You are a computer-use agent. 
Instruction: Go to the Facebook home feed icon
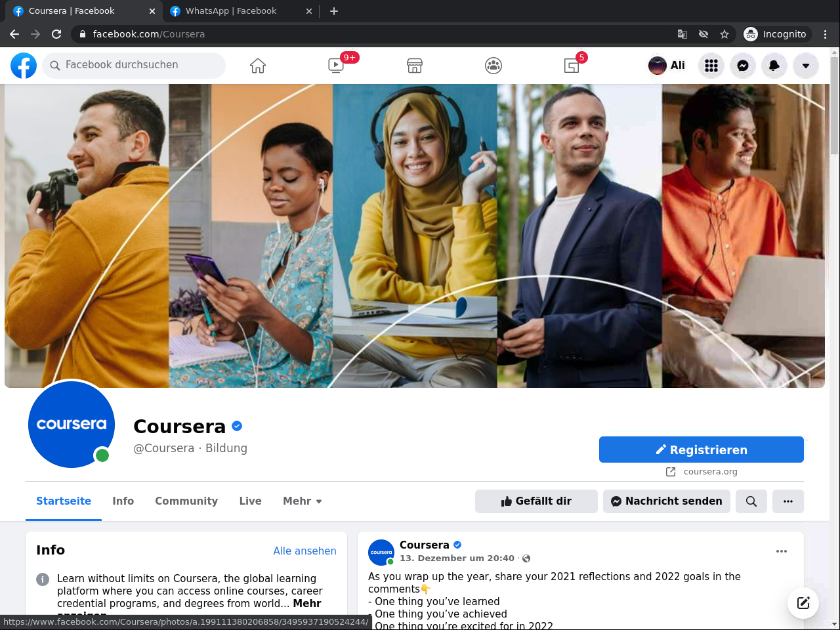tap(258, 66)
